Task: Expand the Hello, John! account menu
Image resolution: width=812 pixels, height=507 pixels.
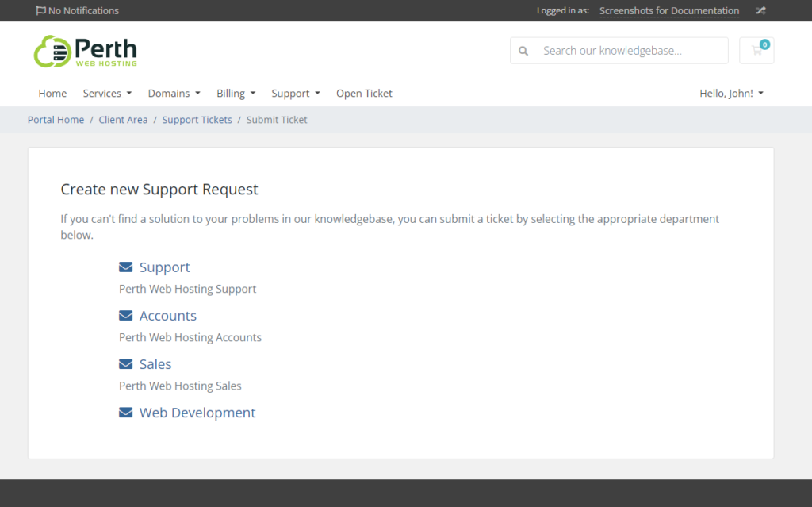Action: click(732, 94)
